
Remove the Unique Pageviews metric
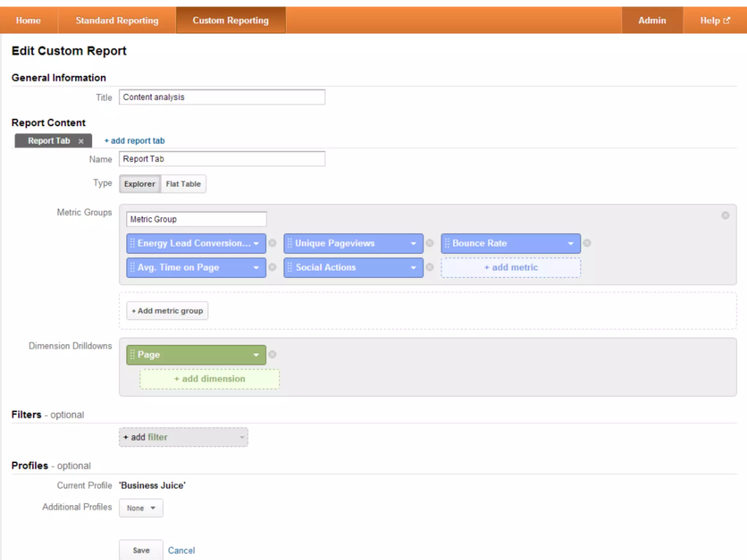430,243
